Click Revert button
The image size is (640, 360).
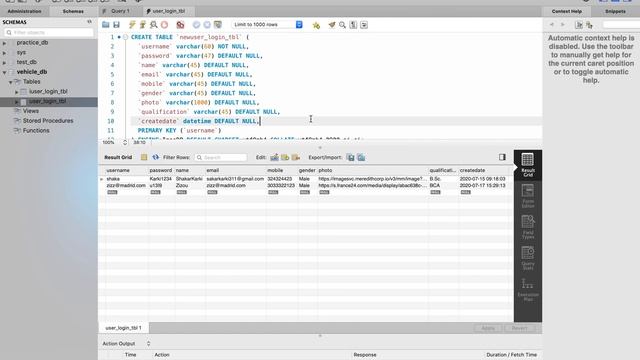[x=519, y=328]
